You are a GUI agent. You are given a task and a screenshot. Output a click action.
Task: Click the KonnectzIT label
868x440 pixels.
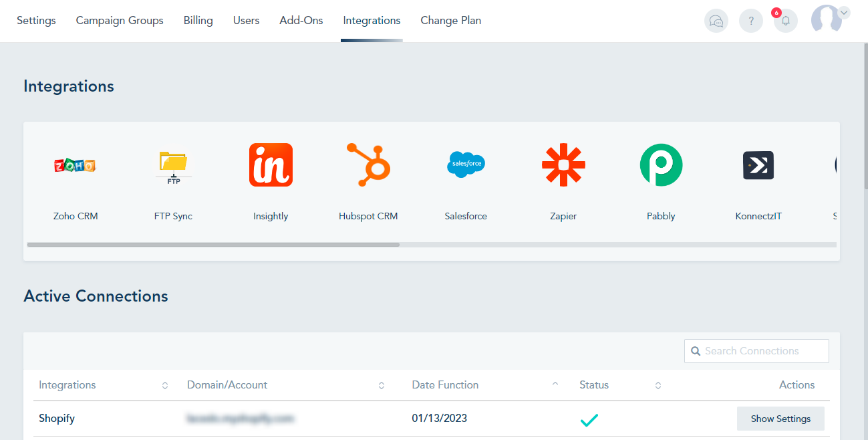coord(758,216)
